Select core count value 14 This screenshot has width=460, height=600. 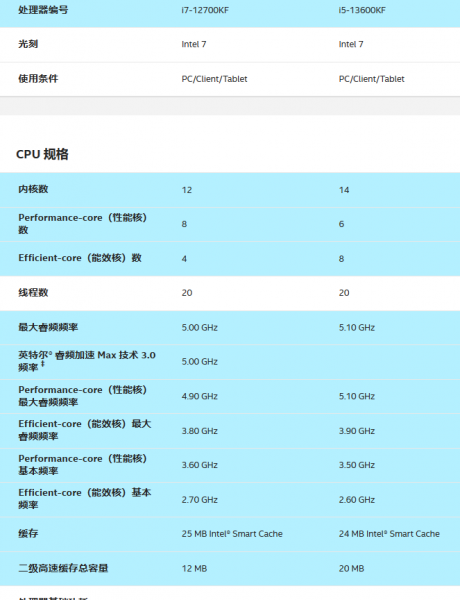tap(344, 190)
